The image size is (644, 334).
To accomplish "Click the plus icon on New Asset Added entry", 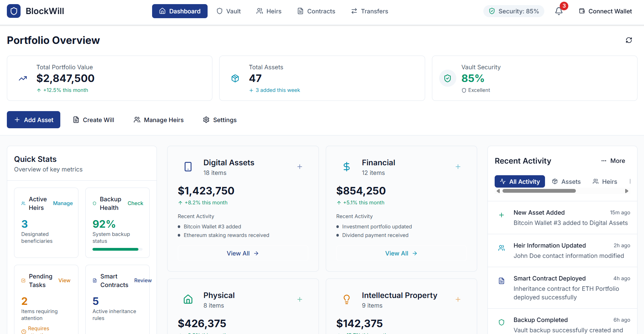I will [x=501, y=215].
